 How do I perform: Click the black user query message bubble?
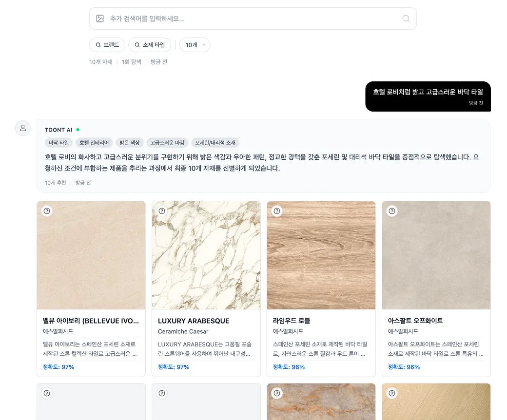click(428, 96)
